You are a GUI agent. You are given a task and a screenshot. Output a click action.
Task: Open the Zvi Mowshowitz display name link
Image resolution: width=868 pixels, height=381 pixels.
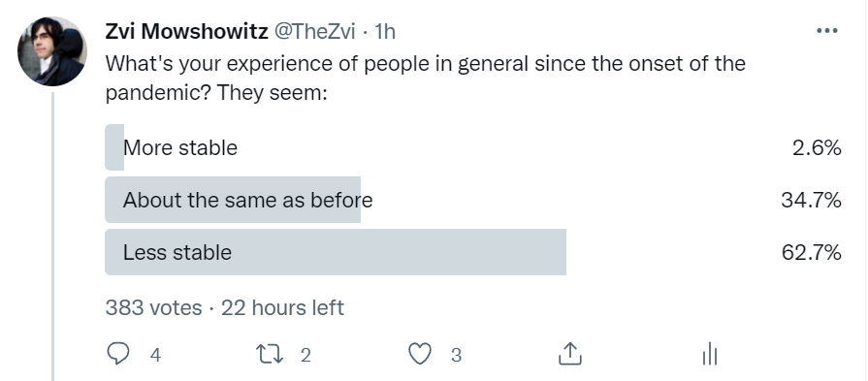(186, 32)
